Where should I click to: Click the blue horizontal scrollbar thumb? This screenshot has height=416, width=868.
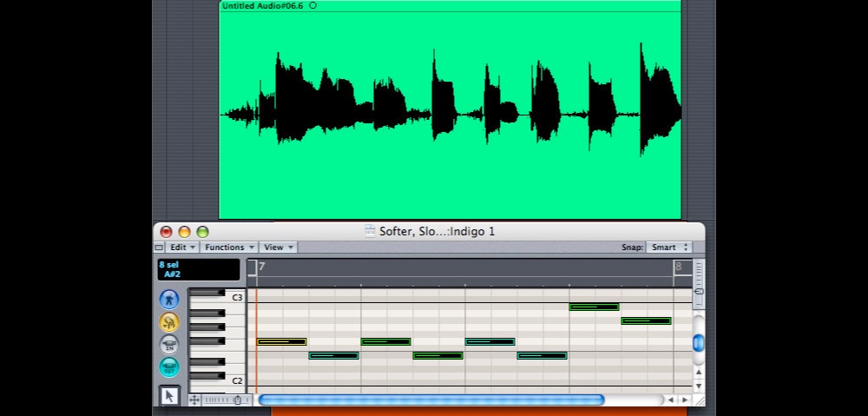point(431,400)
